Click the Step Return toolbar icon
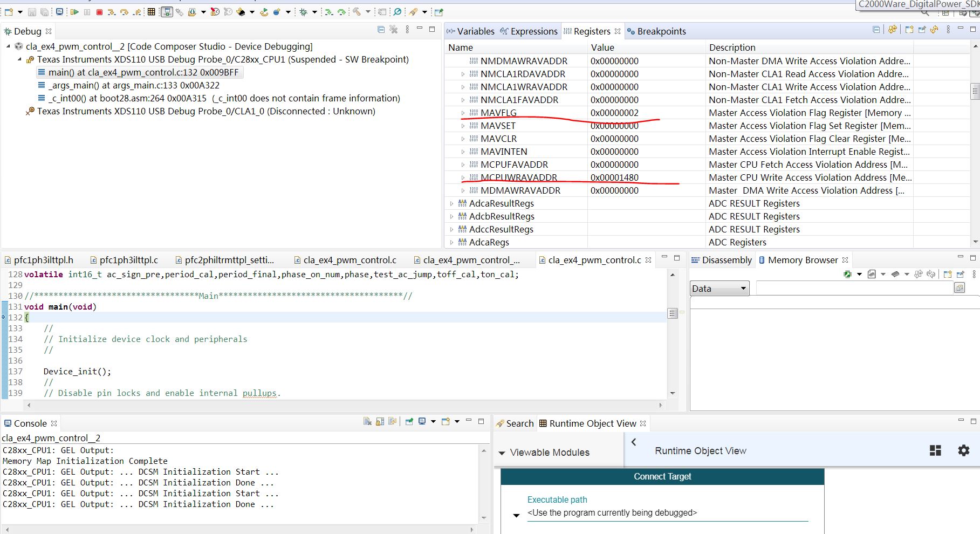This screenshot has width=980, height=534. point(138,12)
